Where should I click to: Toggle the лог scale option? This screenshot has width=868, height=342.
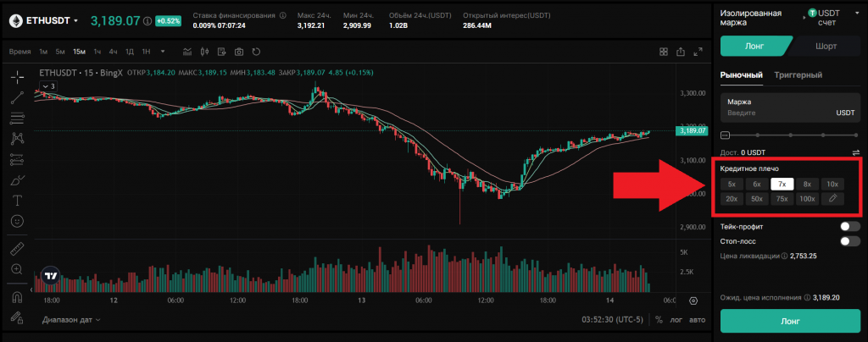pyautogui.click(x=676, y=320)
